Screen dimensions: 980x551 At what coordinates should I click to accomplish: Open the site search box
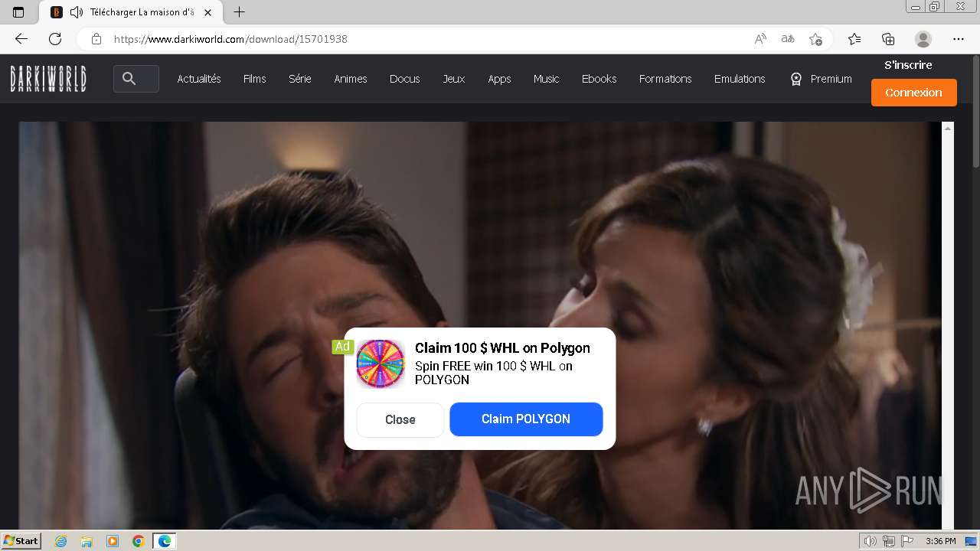[136, 79]
